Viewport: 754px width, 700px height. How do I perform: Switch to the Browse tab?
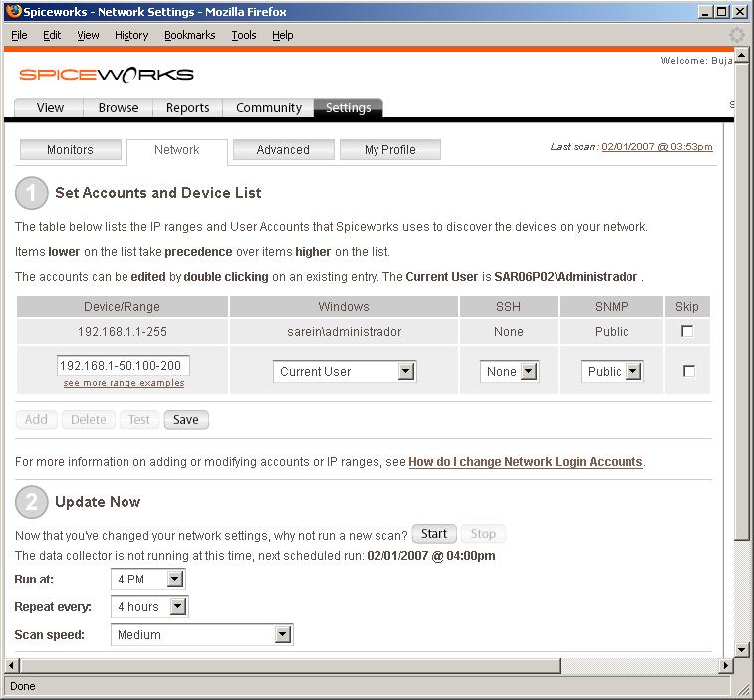pyautogui.click(x=119, y=108)
